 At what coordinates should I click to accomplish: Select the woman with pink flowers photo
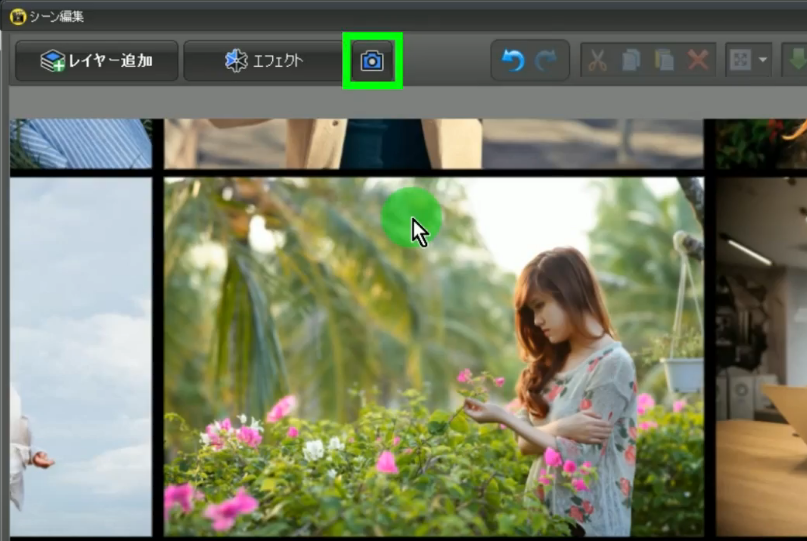433,357
